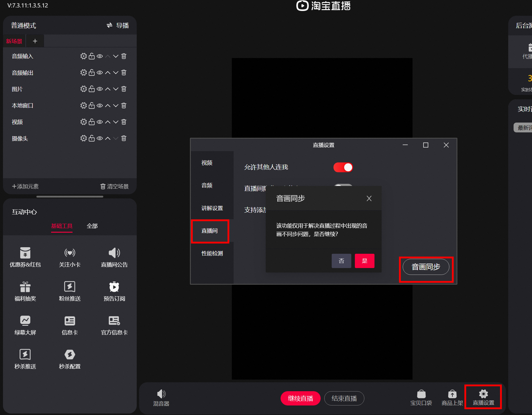Open settings gear for 本地窗口 element
Image resolution: width=532 pixels, height=415 pixels.
[84, 106]
